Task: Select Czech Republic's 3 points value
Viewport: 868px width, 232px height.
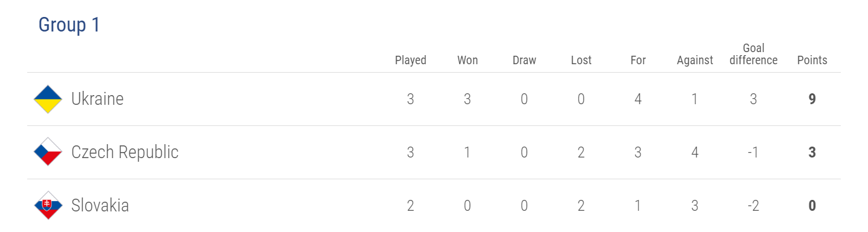Action: coord(812,152)
